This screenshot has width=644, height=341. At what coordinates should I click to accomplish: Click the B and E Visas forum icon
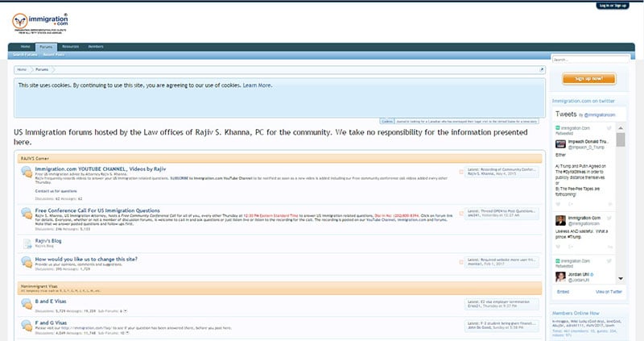click(27, 304)
